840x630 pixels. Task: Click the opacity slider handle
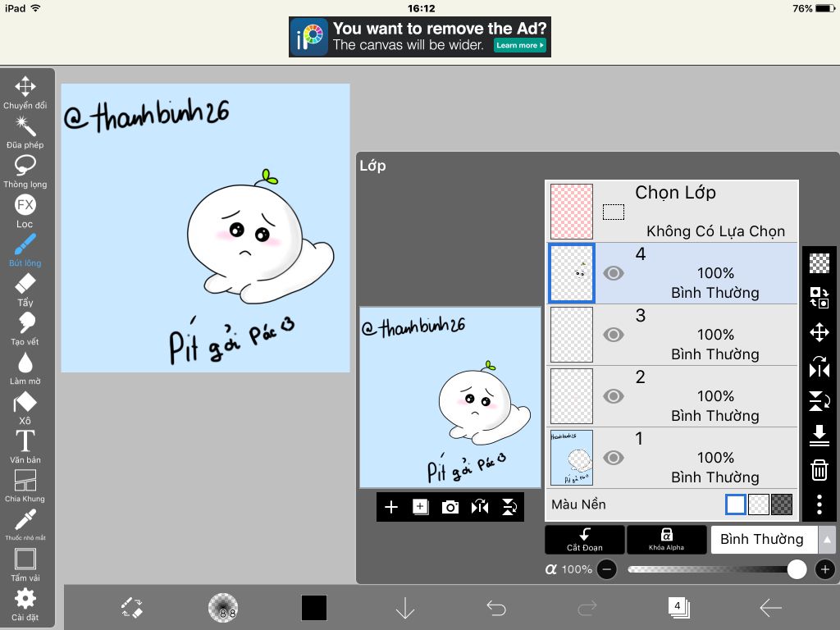point(797,569)
